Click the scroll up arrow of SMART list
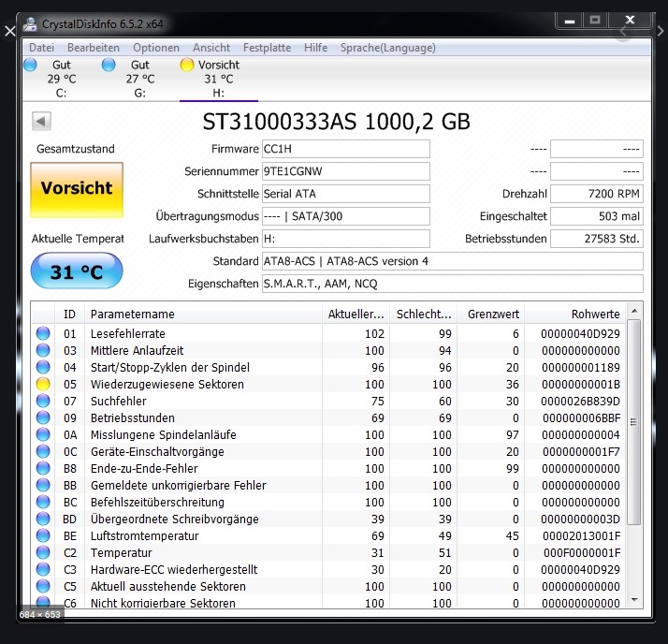This screenshot has width=668, height=644. pyautogui.click(x=634, y=311)
